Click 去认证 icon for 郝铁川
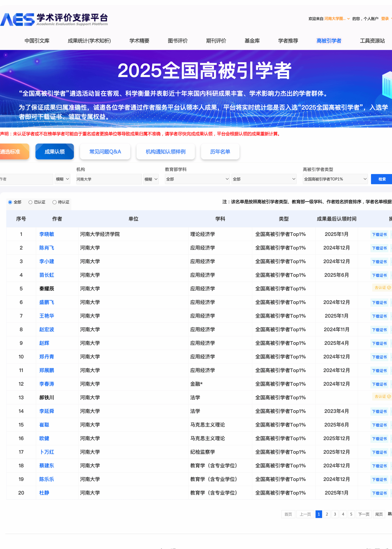 (x=389, y=396)
